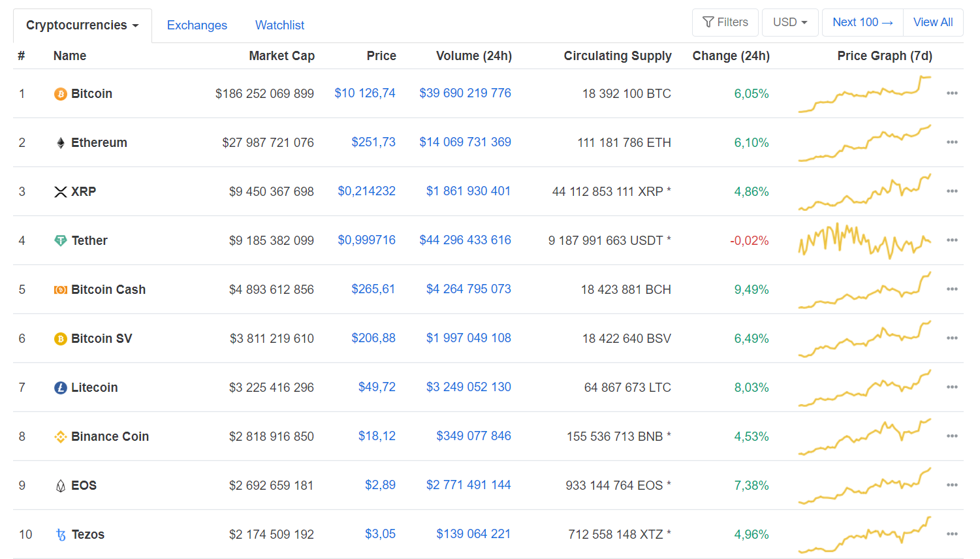Viewport: 980px width, 559px height.
Task: Click the Tether logo icon
Action: pyautogui.click(x=60, y=241)
